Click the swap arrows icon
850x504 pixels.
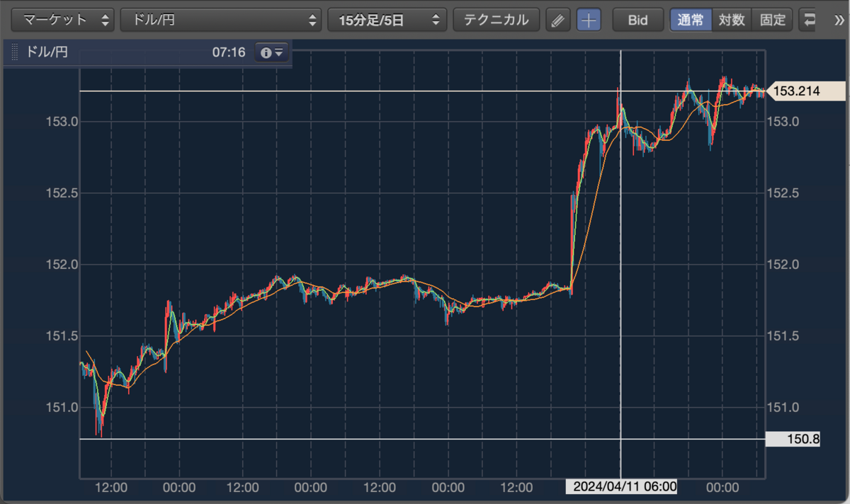click(808, 20)
